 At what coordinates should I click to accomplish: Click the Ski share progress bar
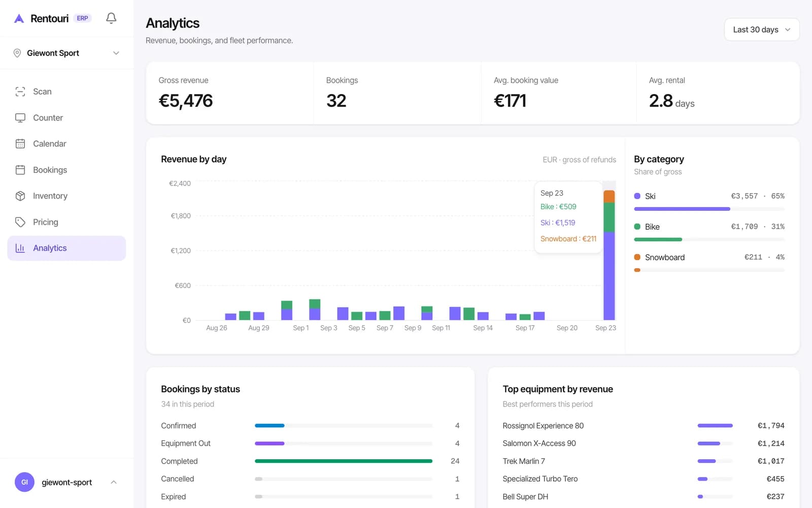click(x=709, y=209)
